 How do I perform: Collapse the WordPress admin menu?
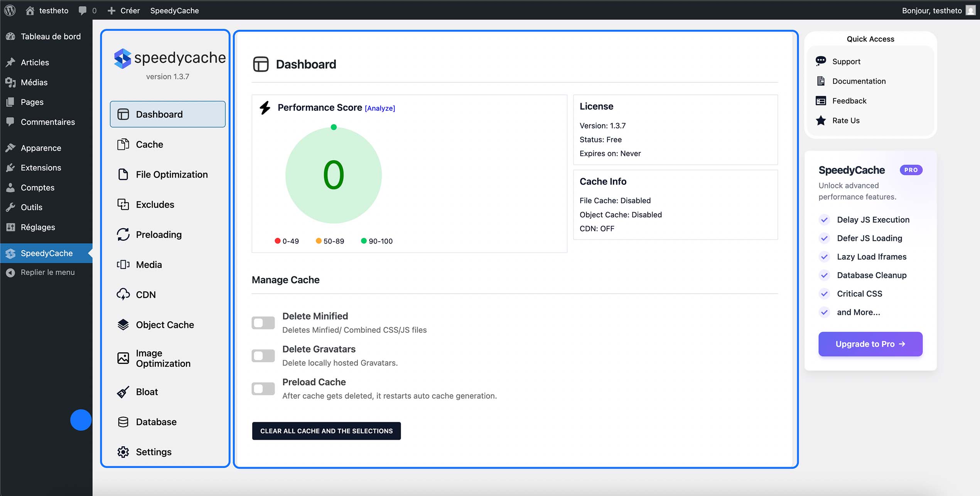pyautogui.click(x=47, y=272)
